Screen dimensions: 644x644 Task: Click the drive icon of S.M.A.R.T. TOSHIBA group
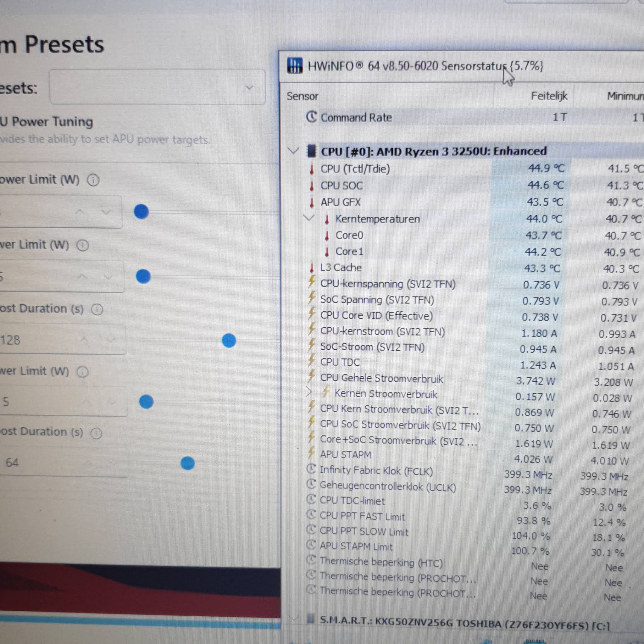point(311,619)
